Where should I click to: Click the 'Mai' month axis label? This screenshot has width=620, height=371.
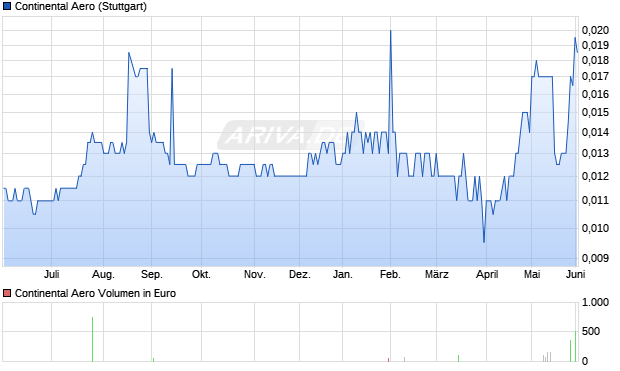pyautogui.click(x=532, y=274)
